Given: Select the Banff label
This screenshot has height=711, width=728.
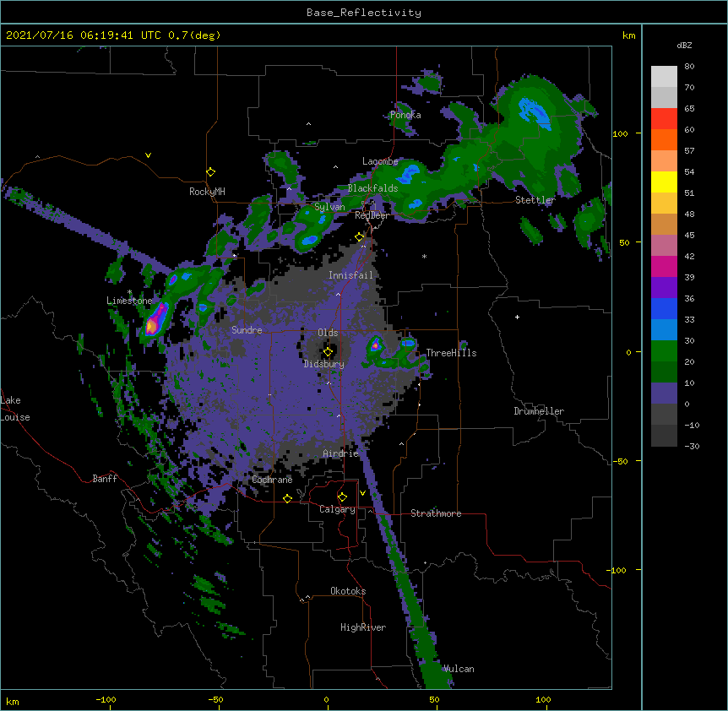Looking at the screenshot, I should tap(105, 479).
